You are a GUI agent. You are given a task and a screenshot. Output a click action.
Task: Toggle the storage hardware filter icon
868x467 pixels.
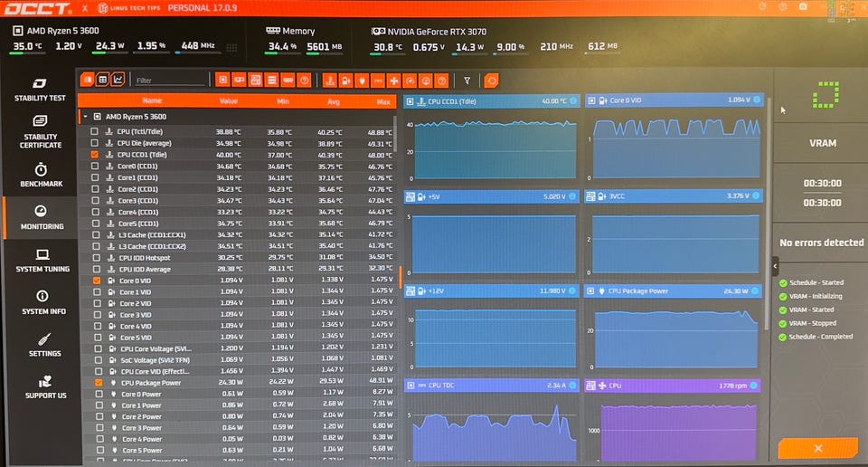tap(271, 81)
